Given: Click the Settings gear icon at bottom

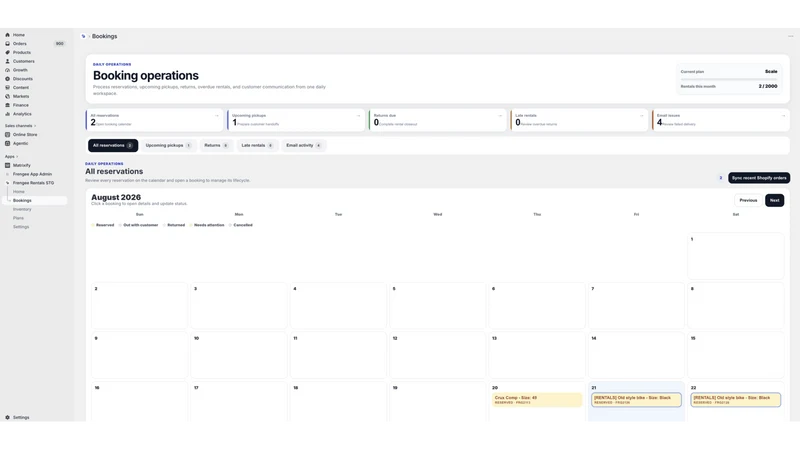Looking at the screenshot, I should [x=8, y=417].
